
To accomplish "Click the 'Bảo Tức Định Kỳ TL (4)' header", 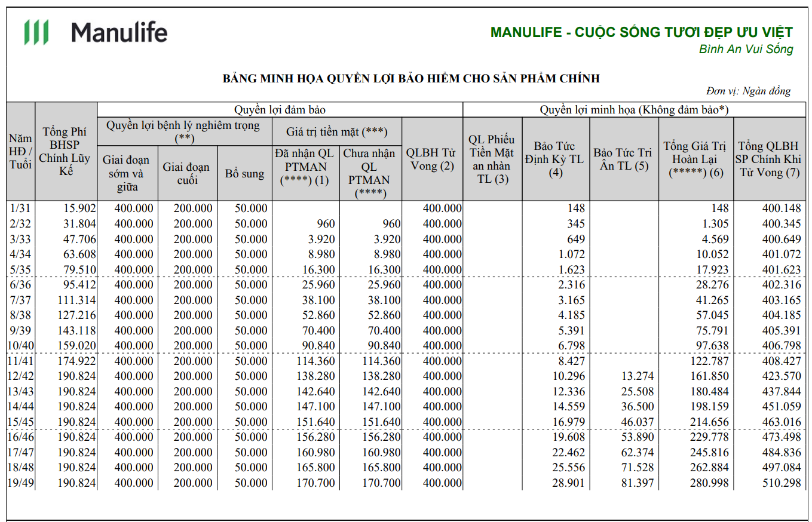I will click(x=556, y=159).
